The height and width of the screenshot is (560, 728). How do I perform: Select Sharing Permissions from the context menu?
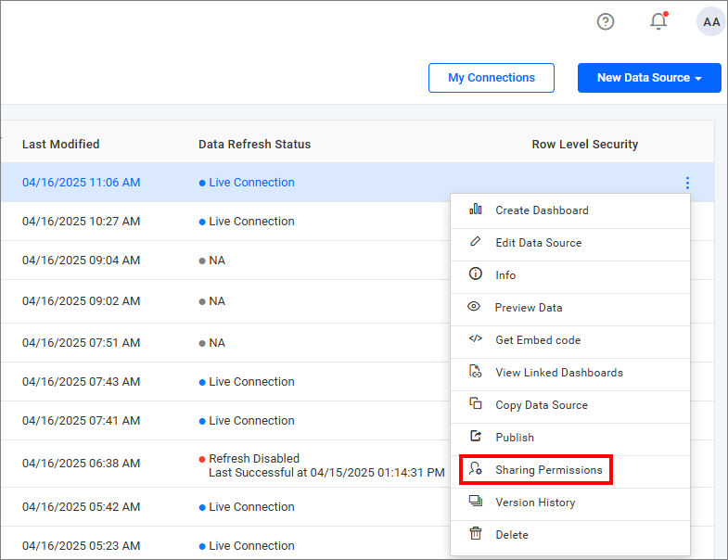pyautogui.click(x=548, y=470)
